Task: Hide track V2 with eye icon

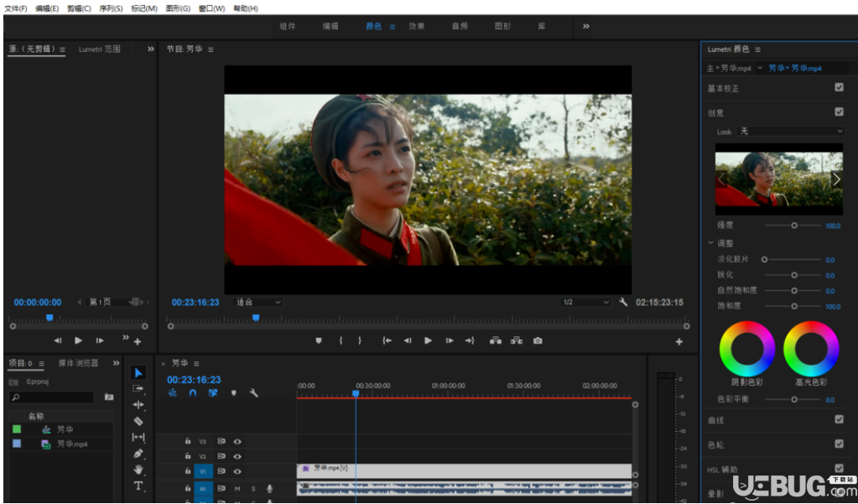Action: click(x=237, y=456)
